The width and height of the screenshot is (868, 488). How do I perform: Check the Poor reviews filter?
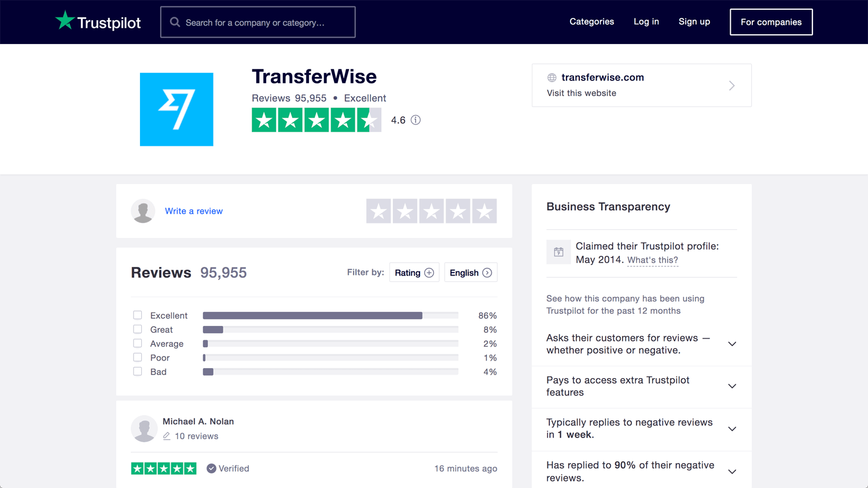(x=137, y=357)
